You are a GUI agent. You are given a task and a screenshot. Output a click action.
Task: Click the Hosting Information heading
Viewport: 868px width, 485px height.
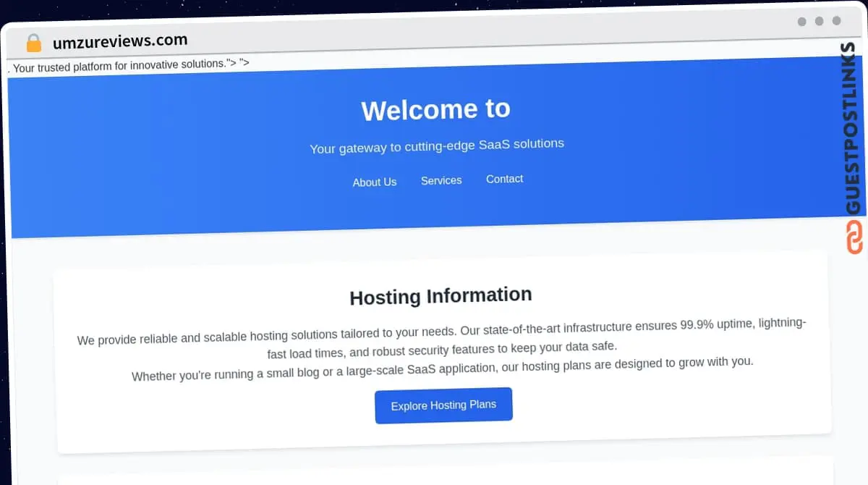441,296
